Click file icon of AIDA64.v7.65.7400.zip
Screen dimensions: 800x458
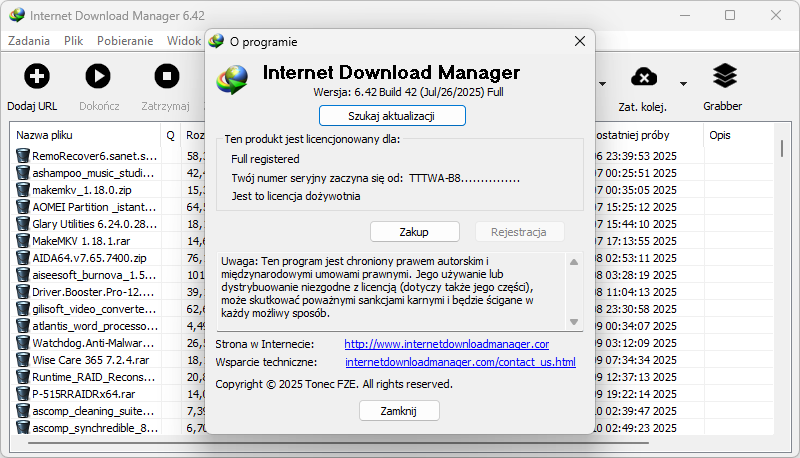(22, 258)
